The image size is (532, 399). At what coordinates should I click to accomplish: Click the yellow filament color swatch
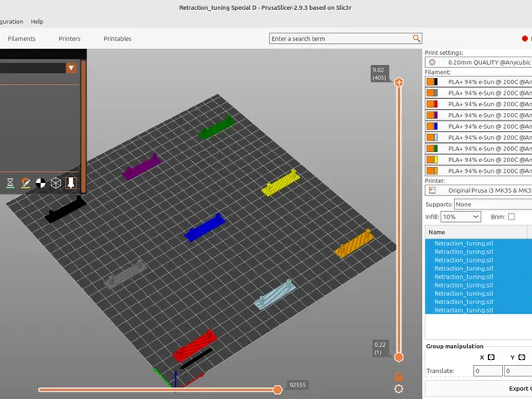432,160
